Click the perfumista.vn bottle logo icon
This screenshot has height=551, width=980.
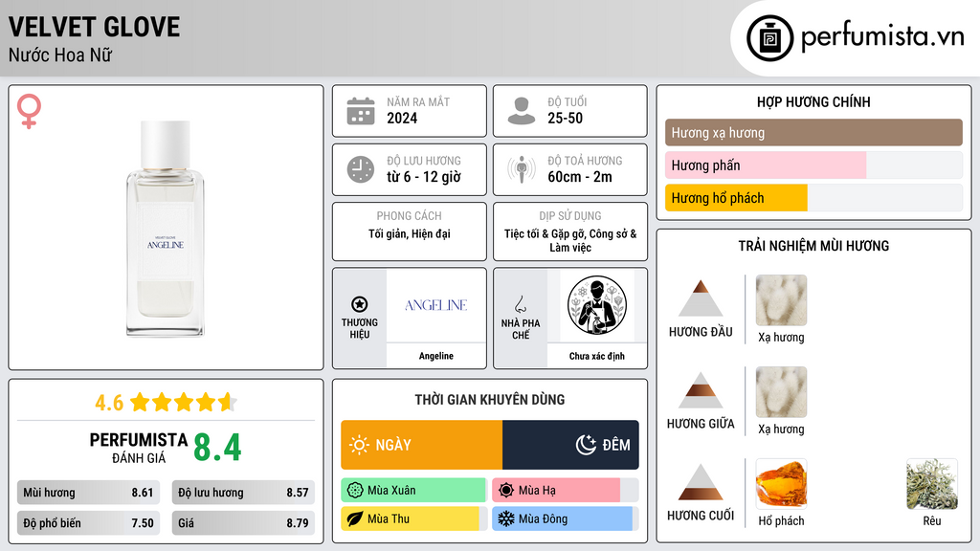point(769,38)
